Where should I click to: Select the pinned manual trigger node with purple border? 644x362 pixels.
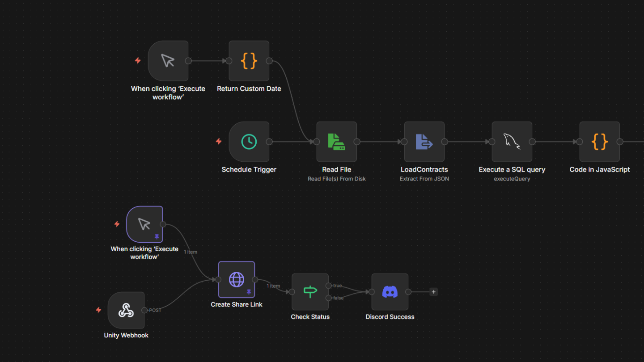point(144,224)
